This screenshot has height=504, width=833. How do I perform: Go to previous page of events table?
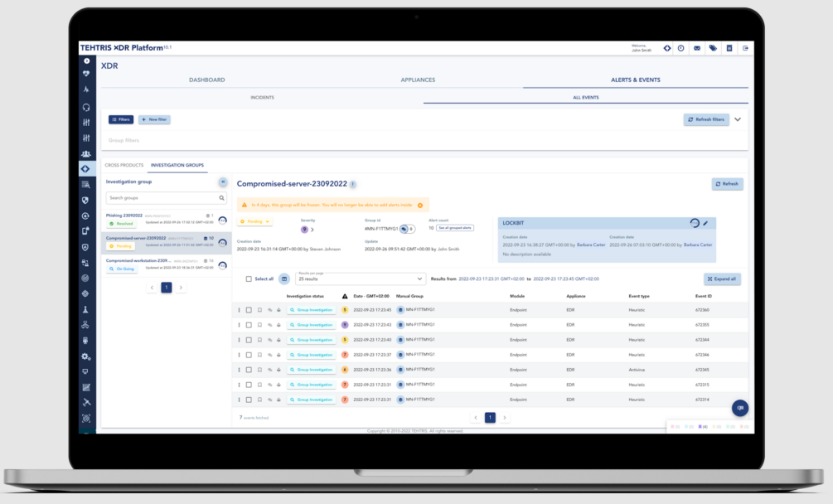[476, 418]
